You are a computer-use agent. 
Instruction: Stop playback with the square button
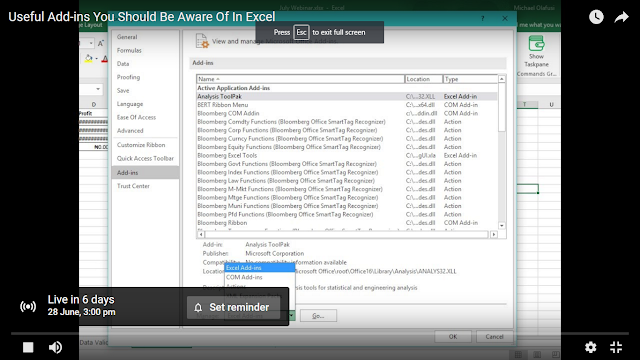tap(28, 347)
